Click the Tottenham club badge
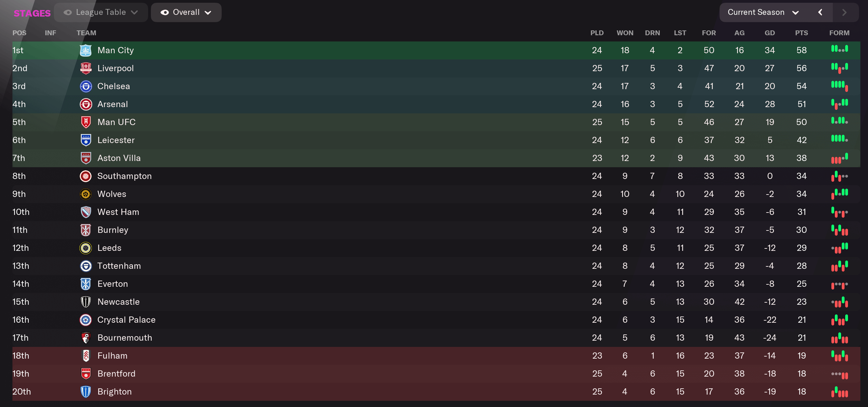The height and width of the screenshot is (407, 868). tap(85, 266)
